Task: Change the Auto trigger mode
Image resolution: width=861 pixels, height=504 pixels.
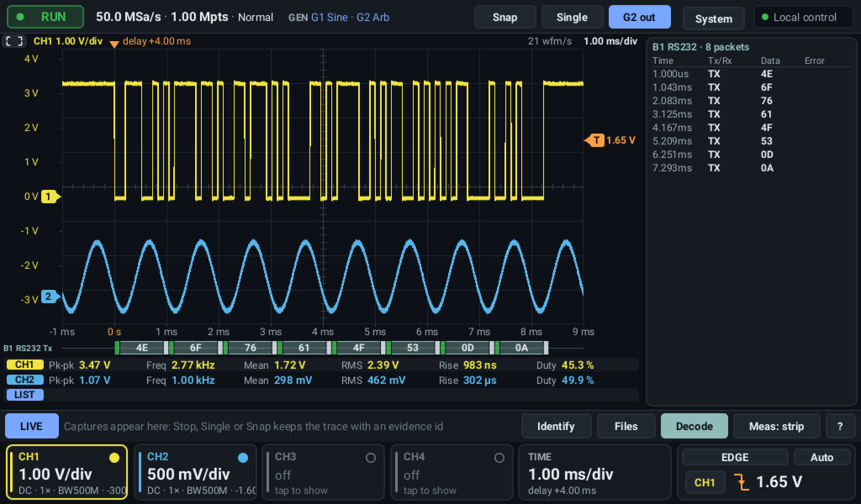Action: click(822, 457)
